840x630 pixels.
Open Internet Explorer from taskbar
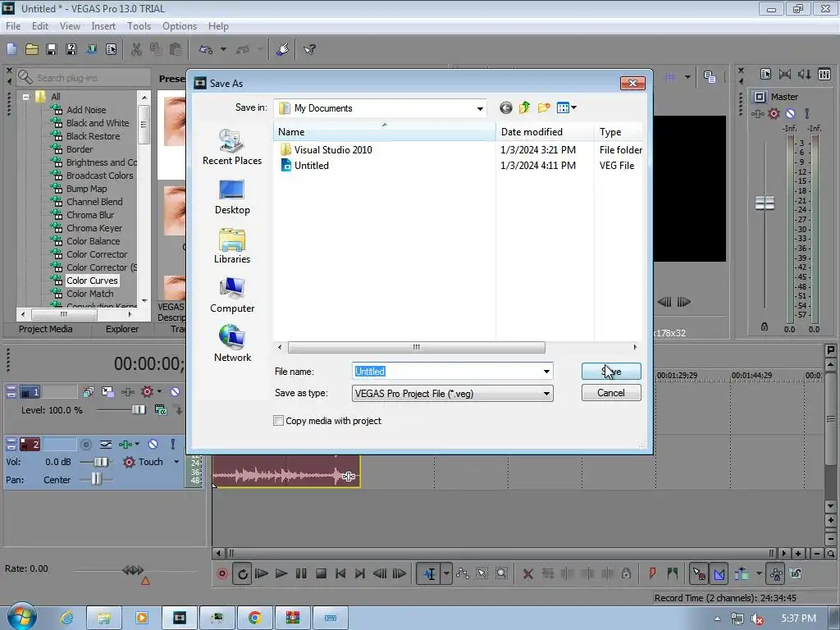pyautogui.click(x=67, y=618)
